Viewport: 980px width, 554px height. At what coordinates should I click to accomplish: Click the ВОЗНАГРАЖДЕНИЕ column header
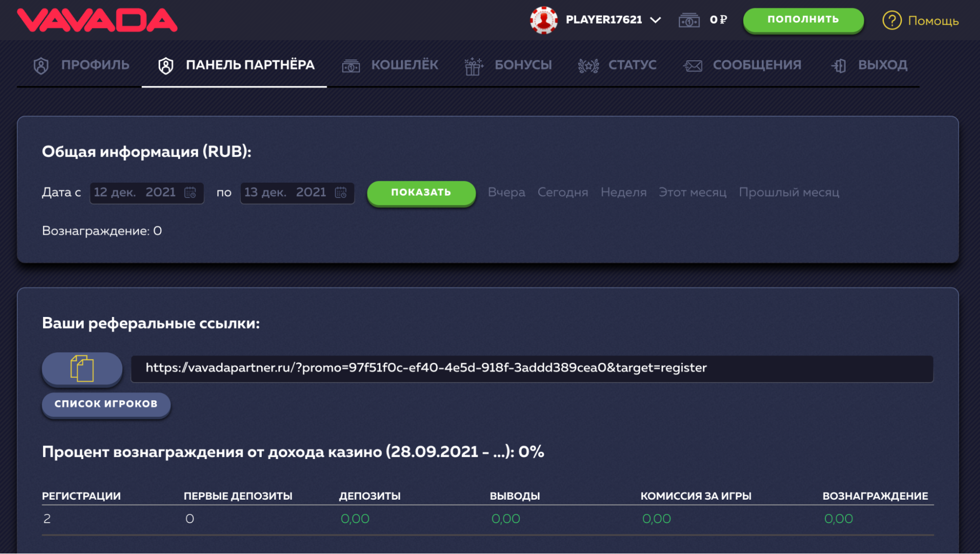pos(875,496)
